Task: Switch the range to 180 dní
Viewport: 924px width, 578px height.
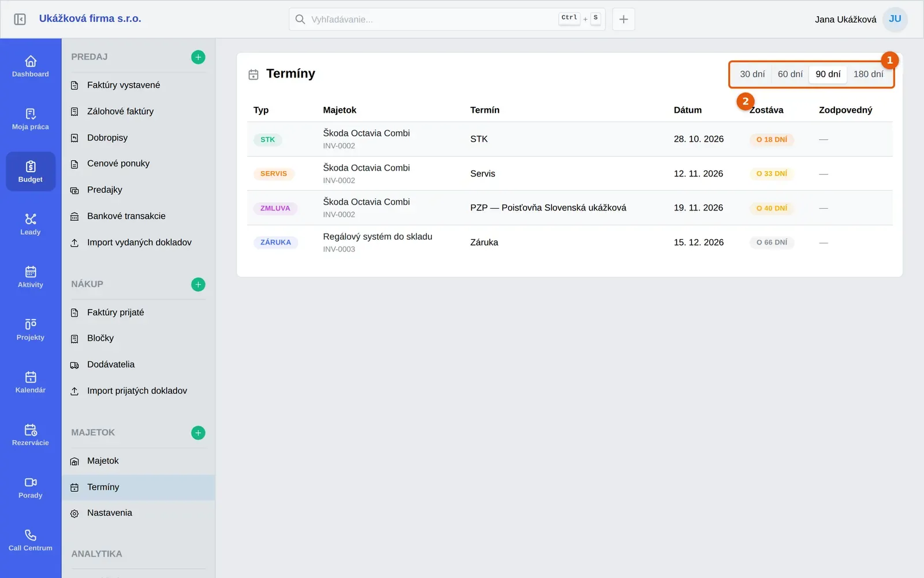Action: [869, 74]
